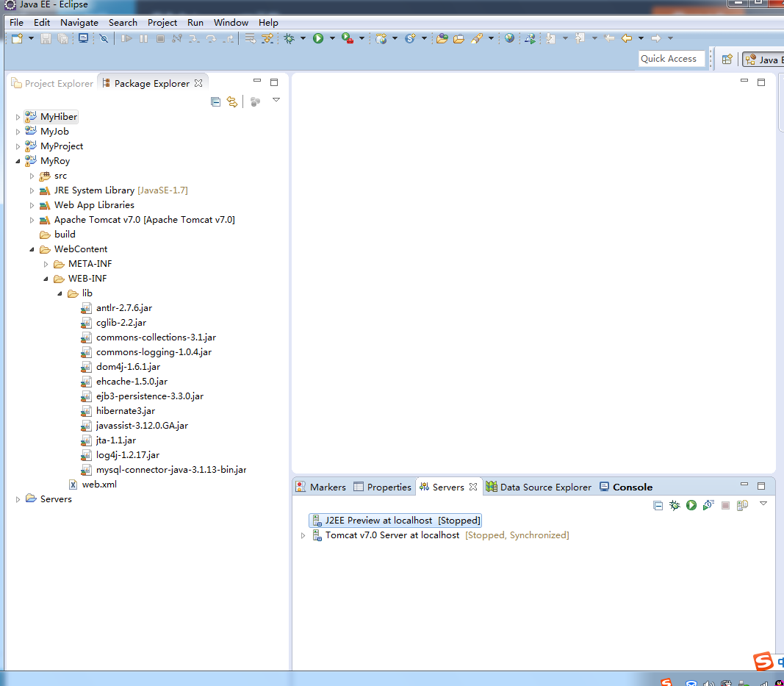Click the Last Edit Location arrow icon
This screenshot has height=686, width=784.
coord(610,38)
